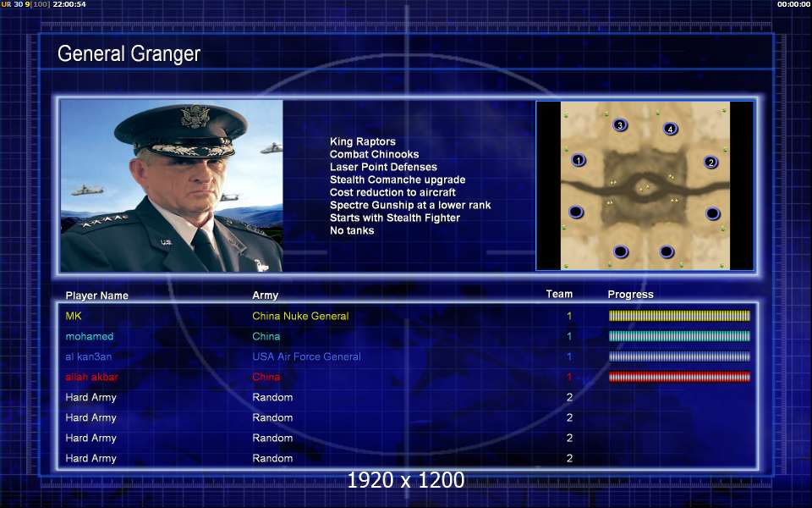Click Cost reduction to aircraft text

click(x=392, y=192)
